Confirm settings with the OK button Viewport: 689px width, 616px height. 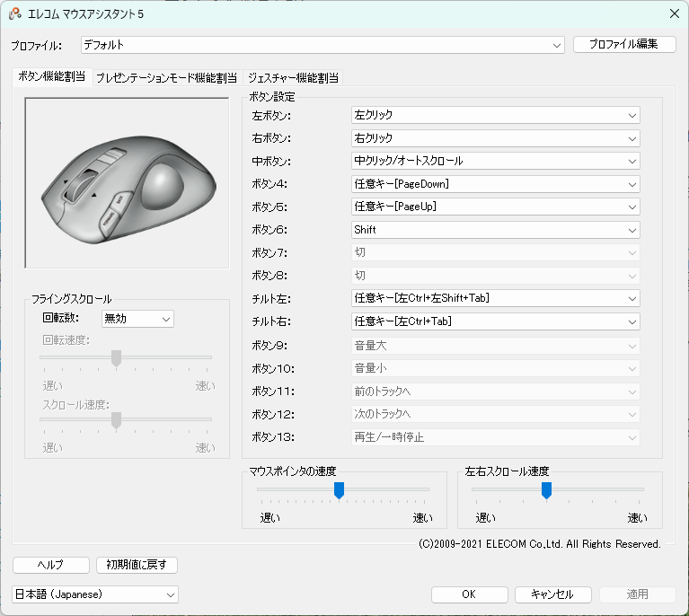[469, 594]
